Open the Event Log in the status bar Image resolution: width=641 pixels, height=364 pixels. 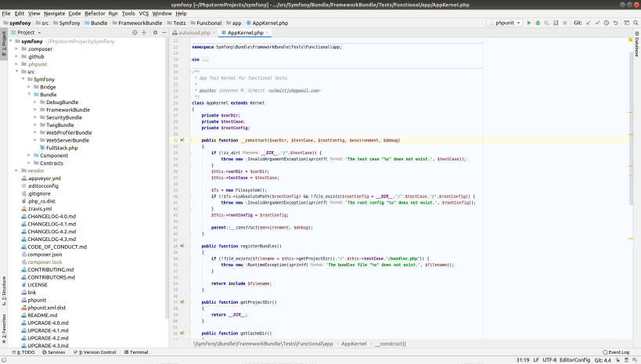coord(617,352)
